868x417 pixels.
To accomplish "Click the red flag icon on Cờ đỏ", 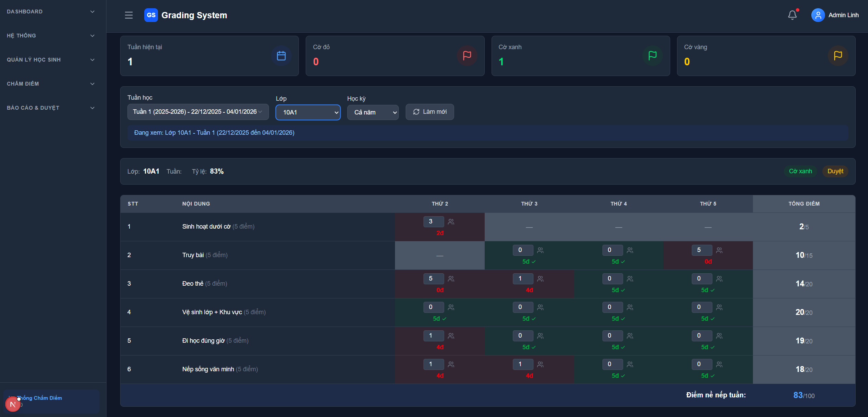I will [467, 56].
